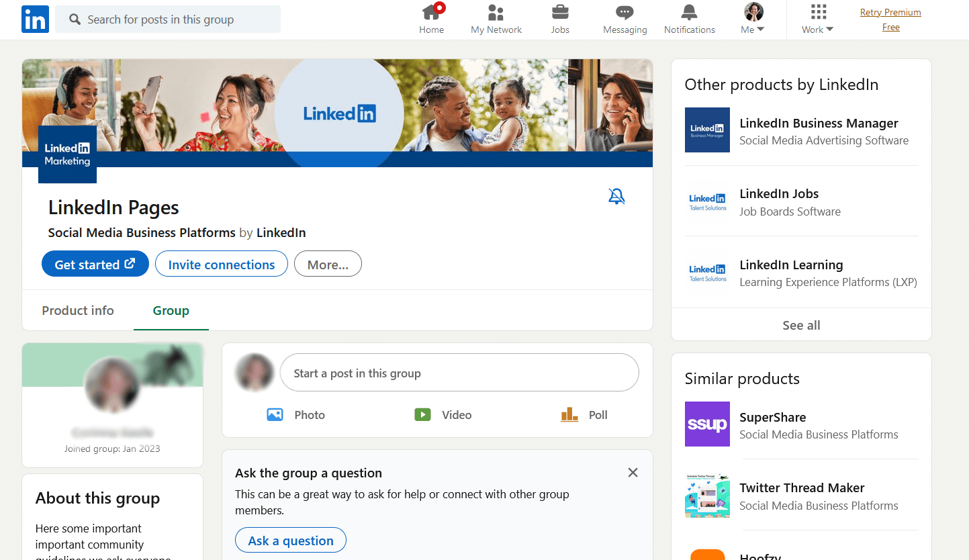Viewport: 969px width, 560px height.
Task: Click the LinkedIn Pages title text
Action: pyautogui.click(x=113, y=207)
